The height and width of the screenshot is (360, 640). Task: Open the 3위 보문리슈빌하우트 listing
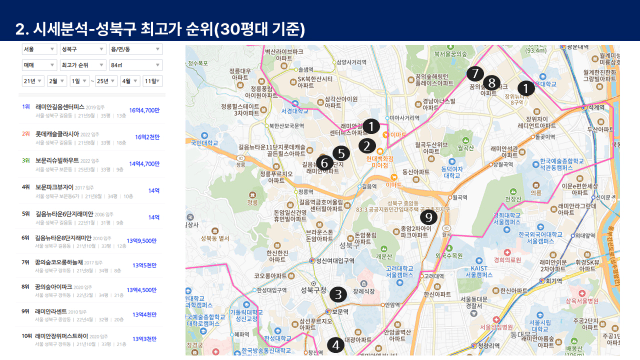(91, 164)
